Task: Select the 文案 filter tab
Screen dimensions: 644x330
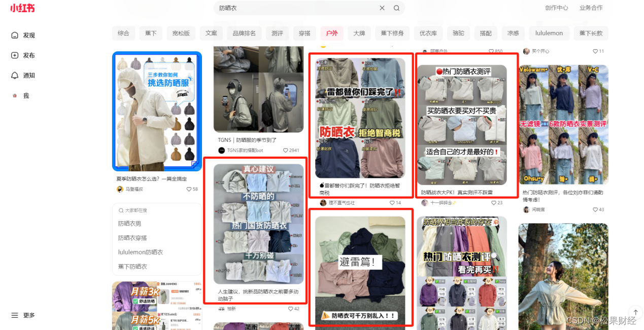Action: 211,33
